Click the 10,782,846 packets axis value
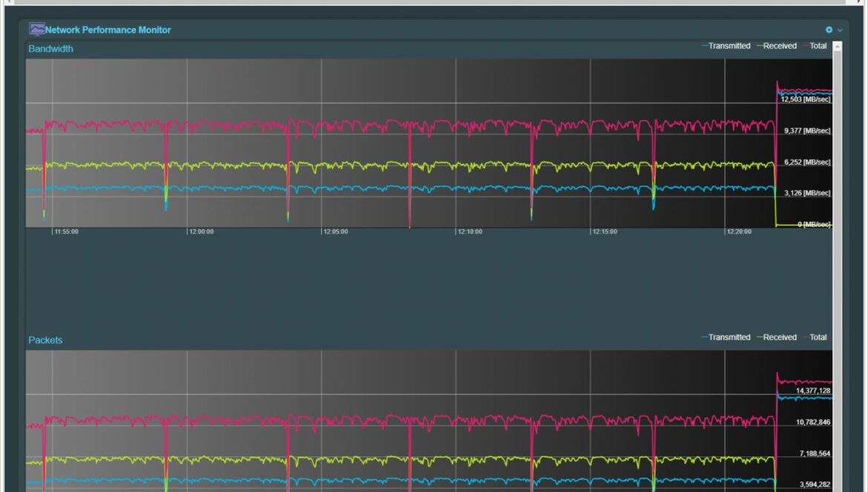Viewport: 868px width, 492px height. tap(813, 422)
